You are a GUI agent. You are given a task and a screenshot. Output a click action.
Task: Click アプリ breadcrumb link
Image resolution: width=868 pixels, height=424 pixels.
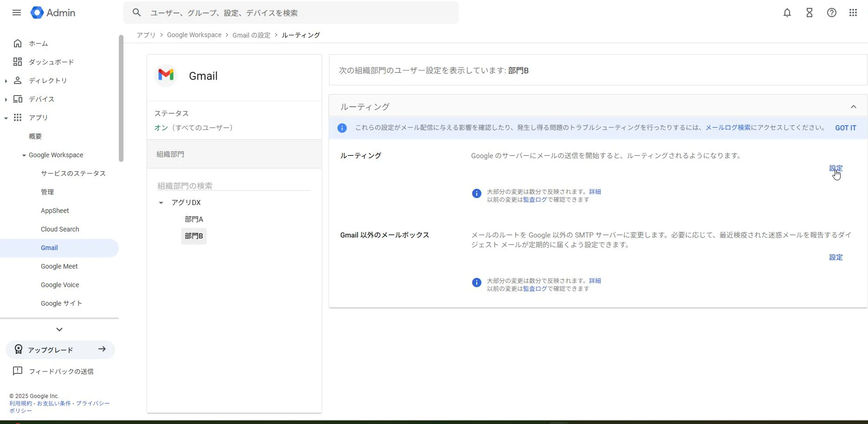click(x=146, y=35)
